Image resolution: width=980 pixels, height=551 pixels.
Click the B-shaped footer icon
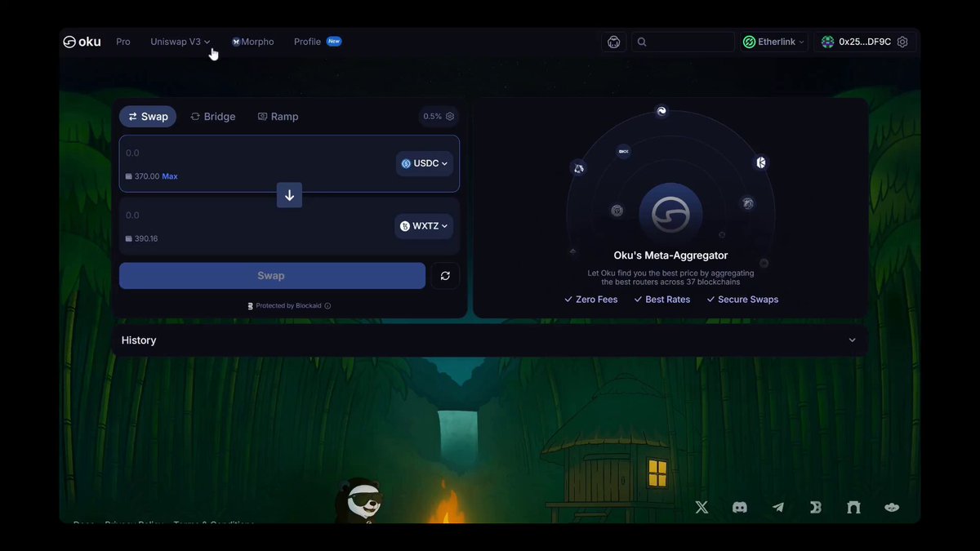point(815,507)
